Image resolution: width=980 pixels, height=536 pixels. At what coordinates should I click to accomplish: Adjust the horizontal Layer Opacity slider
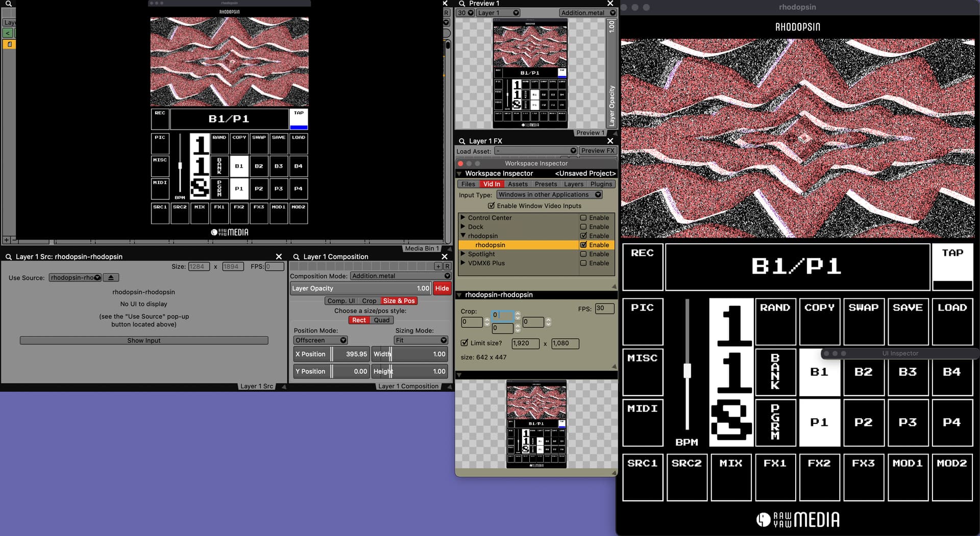point(360,289)
